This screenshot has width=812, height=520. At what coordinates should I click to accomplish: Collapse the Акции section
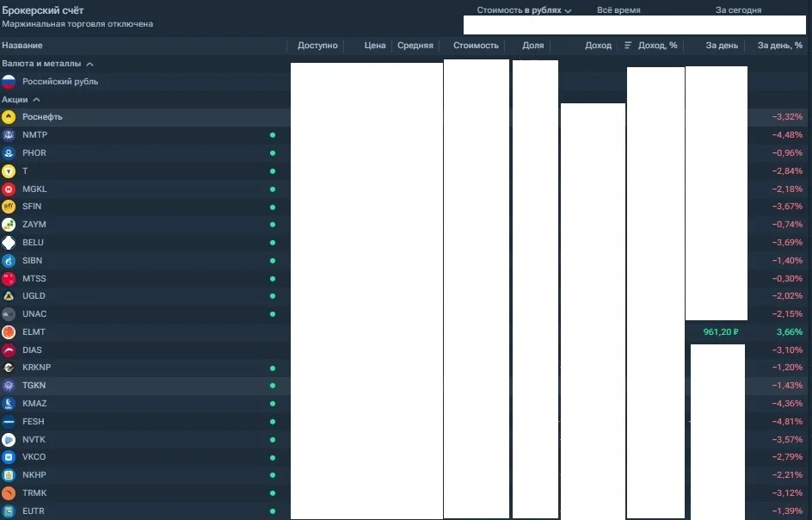coord(36,100)
